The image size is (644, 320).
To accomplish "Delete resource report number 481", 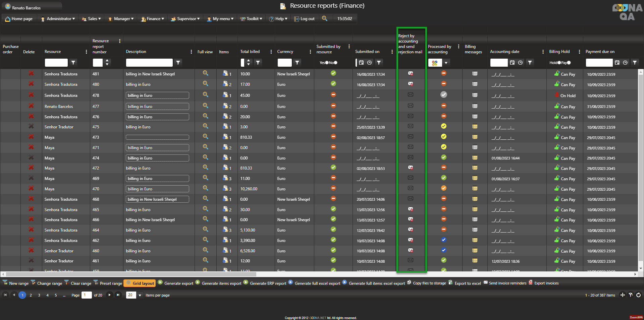I will pos(31,73).
